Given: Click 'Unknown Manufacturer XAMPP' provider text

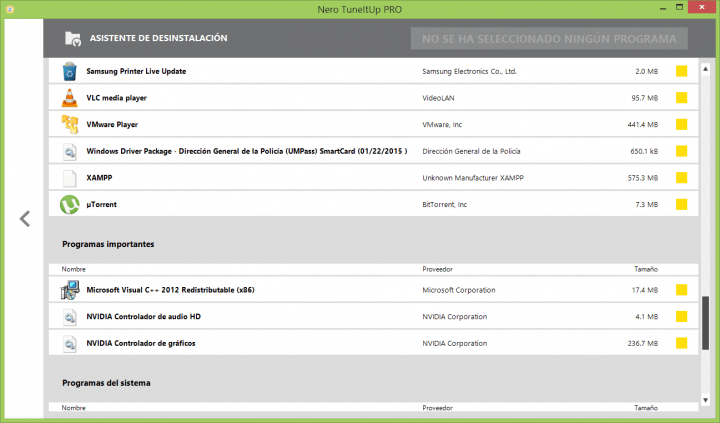Looking at the screenshot, I should [x=473, y=178].
